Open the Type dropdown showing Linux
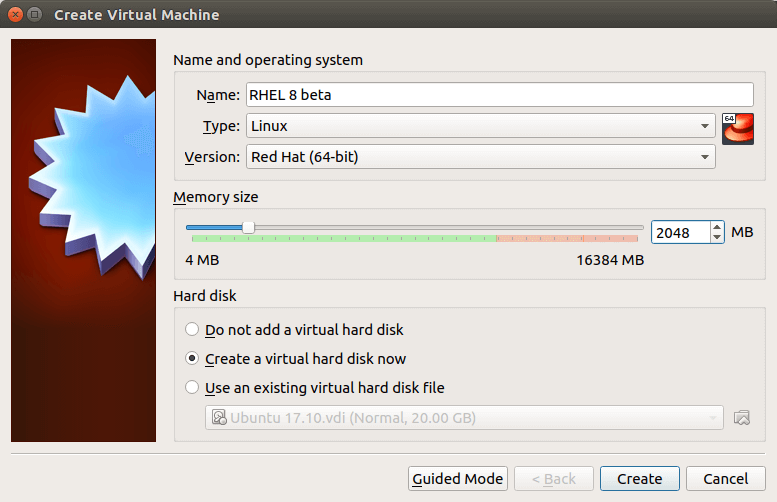 480,126
